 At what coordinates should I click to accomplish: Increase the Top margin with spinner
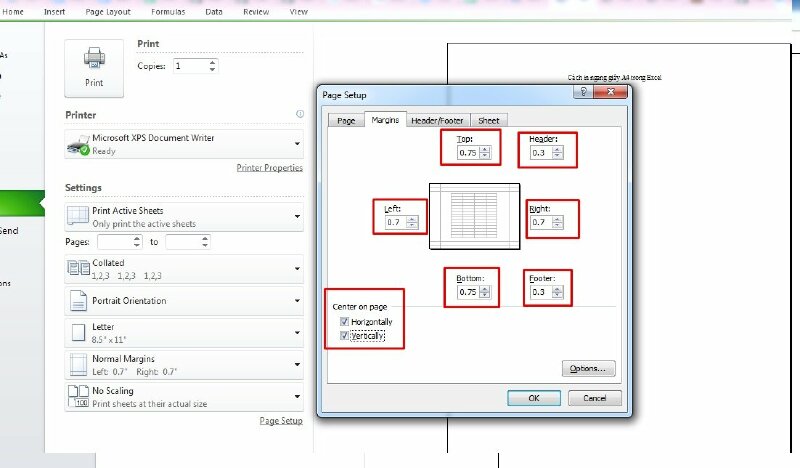point(485,150)
